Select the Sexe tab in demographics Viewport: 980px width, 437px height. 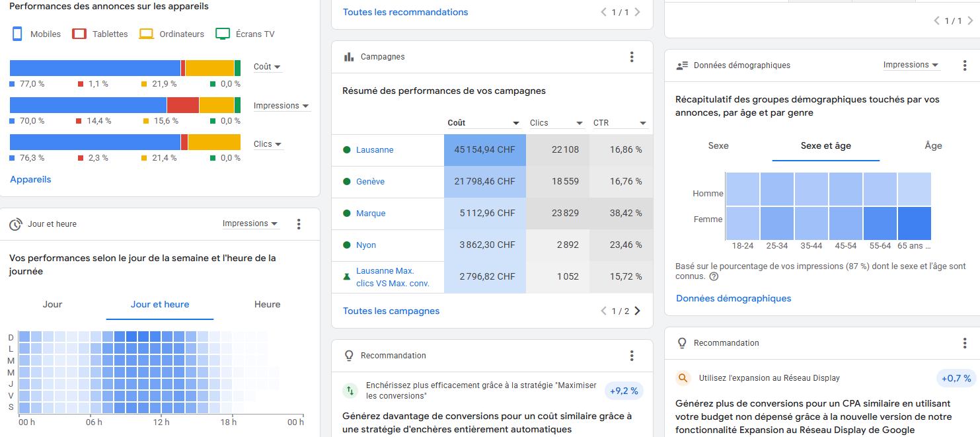tap(718, 145)
